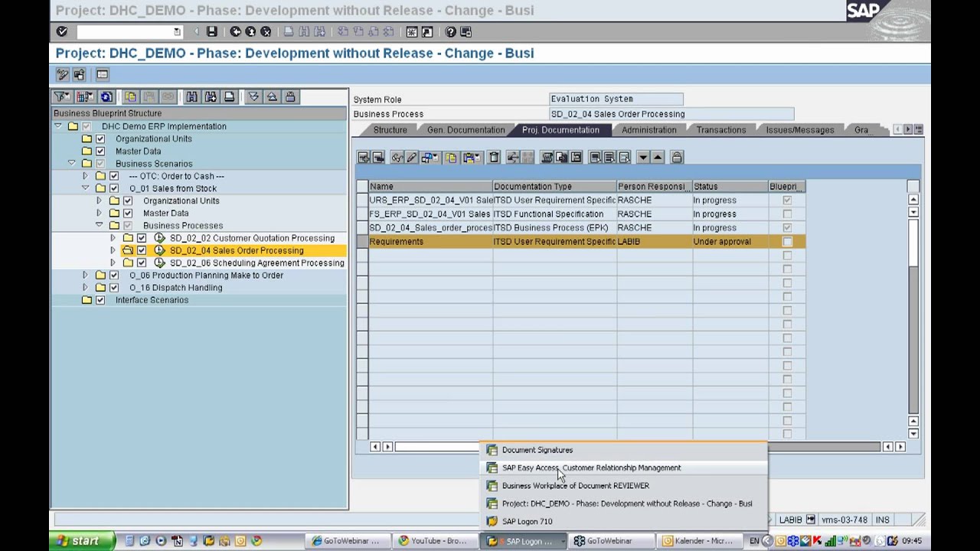Click the red Cancel icon
Screen dimensions: 980x551
266,31
